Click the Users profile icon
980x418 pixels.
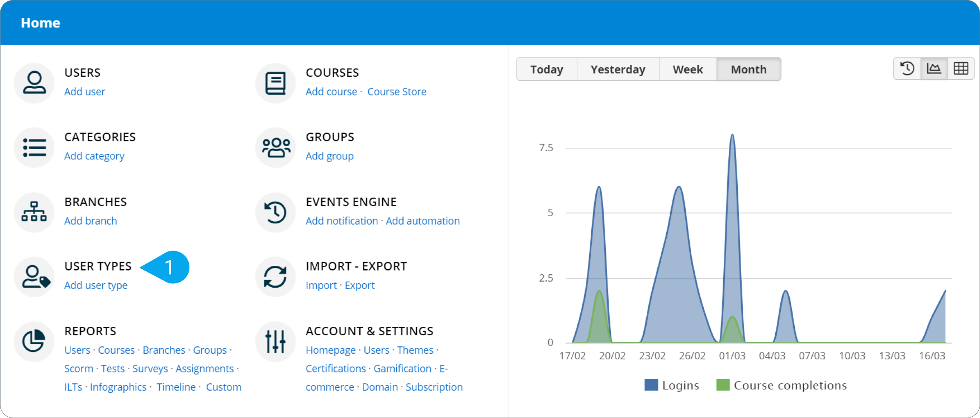[x=34, y=83]
